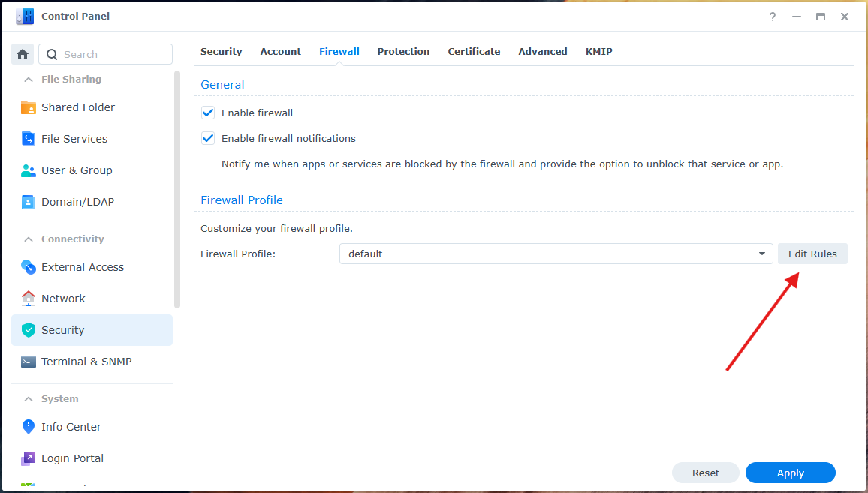The height and width of the screenshot is (493, 868).
Task: Focus the sidebar Search field
Action: pyautogui.click(x=113, y=54)
